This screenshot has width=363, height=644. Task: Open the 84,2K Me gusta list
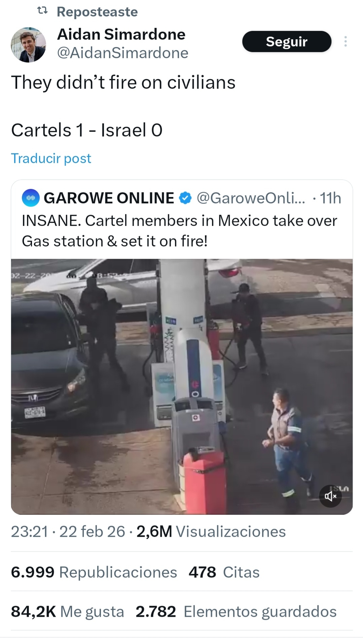pos(68,611)
